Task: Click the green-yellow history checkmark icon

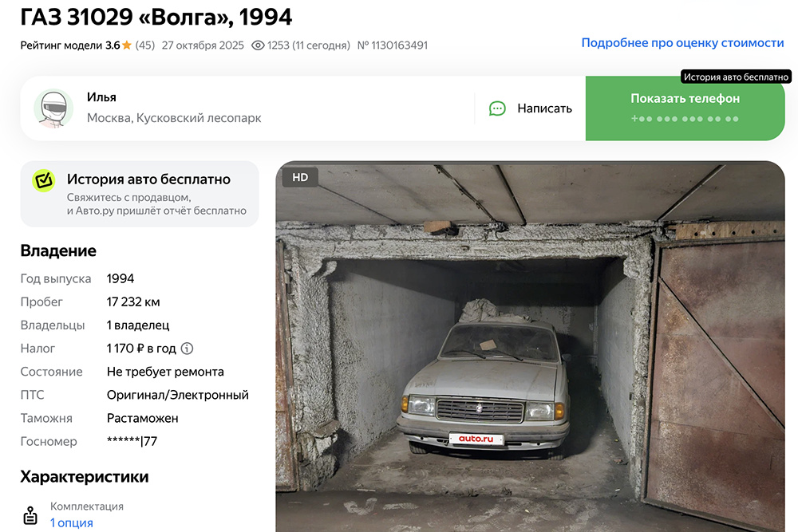Action: click(x=44, y=180)
